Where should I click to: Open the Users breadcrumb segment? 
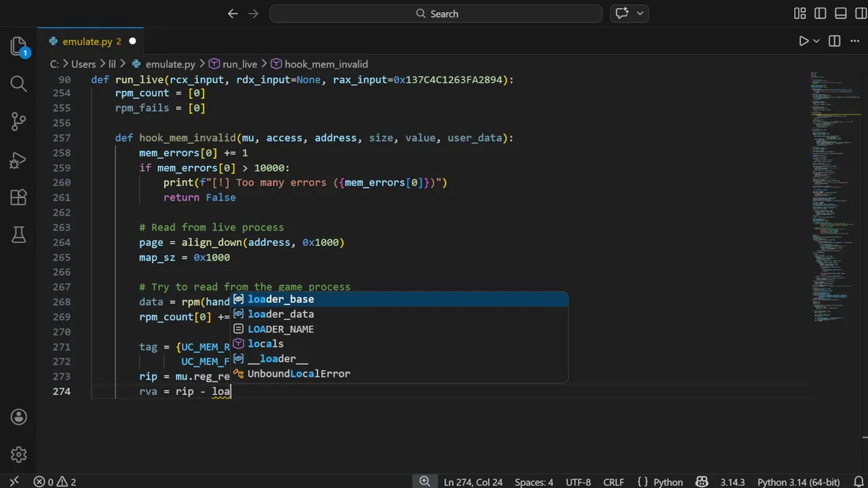(83, 64)
